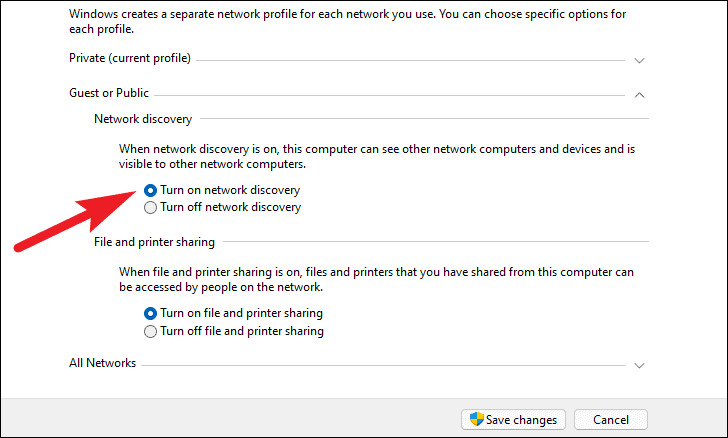Collapse the Guest or Public section chevron

[x=639, y=95]
